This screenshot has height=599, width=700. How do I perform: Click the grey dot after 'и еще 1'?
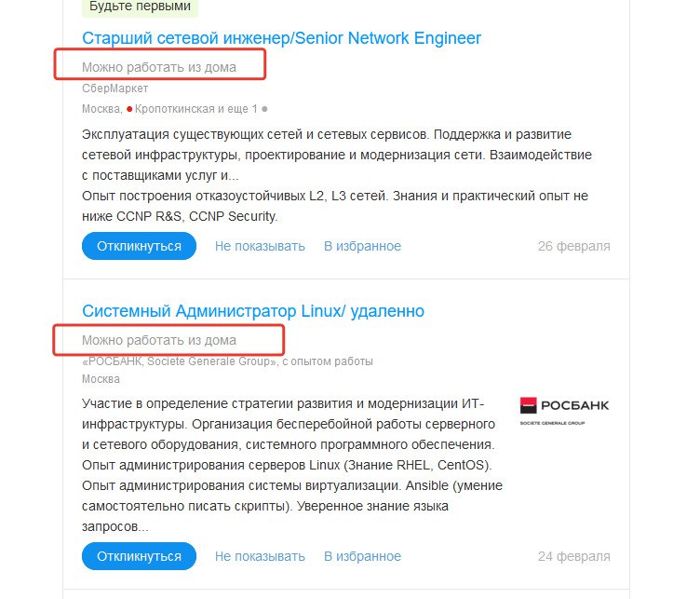click(x=264, y=109)
